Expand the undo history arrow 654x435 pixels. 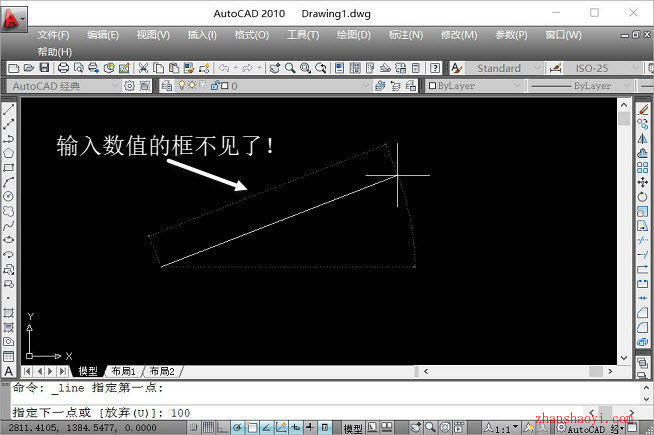tap(236, 68)
